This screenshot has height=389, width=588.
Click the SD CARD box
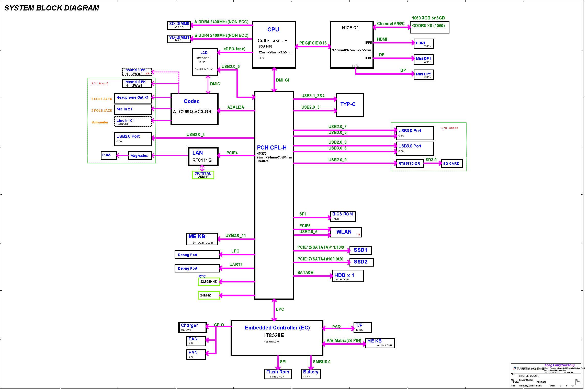(451, 164)
